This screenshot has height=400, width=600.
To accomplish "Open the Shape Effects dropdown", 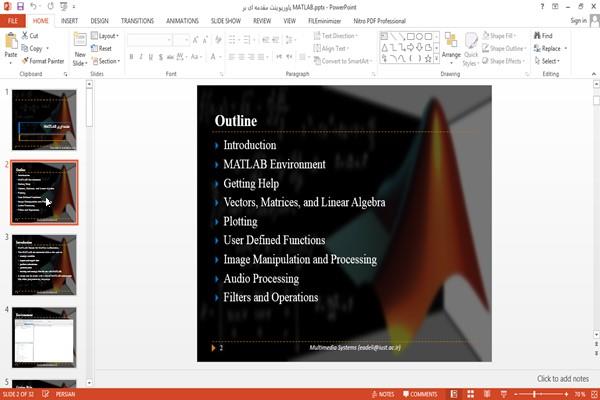I will click(504, 61).
